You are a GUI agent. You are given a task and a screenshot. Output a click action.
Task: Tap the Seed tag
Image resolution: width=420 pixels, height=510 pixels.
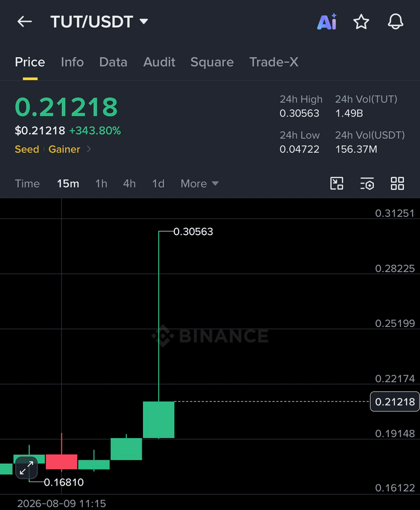[27, 149]
